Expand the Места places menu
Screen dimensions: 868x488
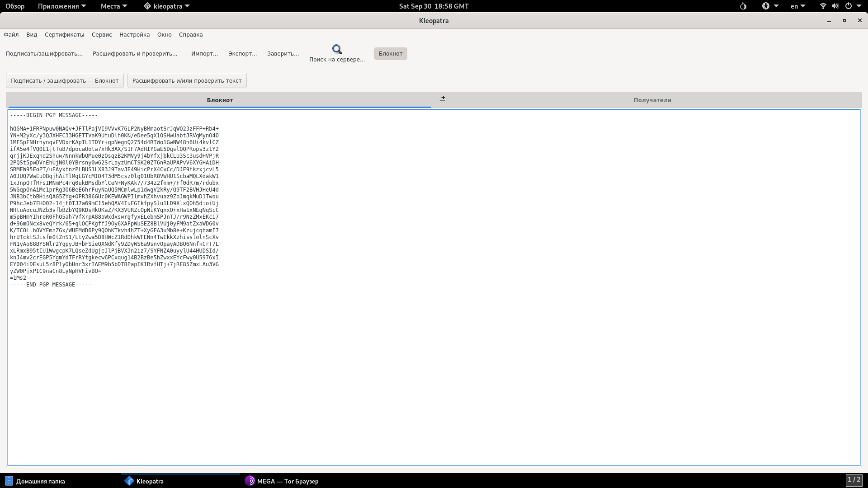coord(113,6)
